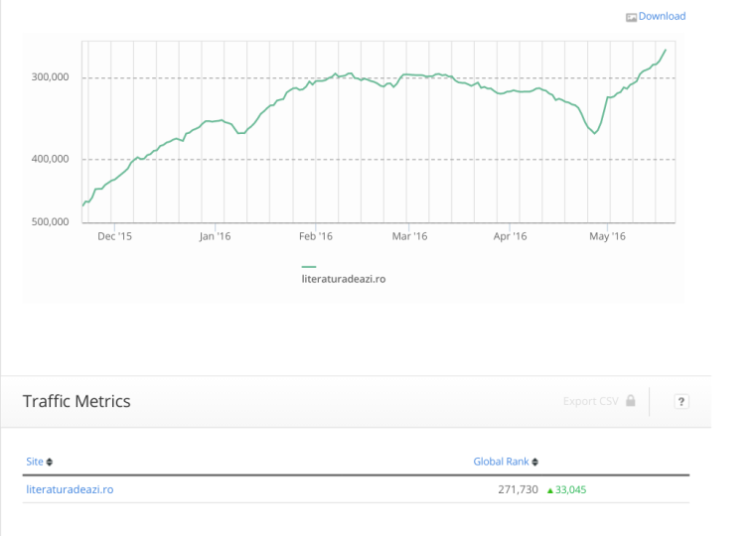Click the Jan '16 x-axis label
The image size is (756, 536).
215,236
